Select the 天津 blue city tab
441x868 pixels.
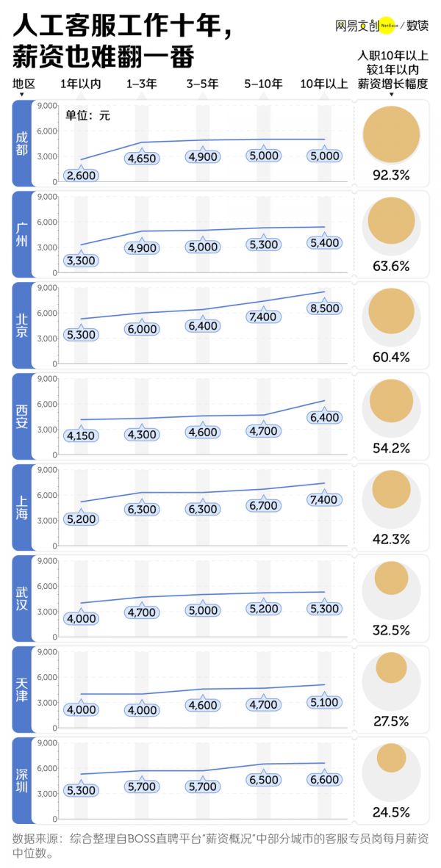[x=22, y=689]
